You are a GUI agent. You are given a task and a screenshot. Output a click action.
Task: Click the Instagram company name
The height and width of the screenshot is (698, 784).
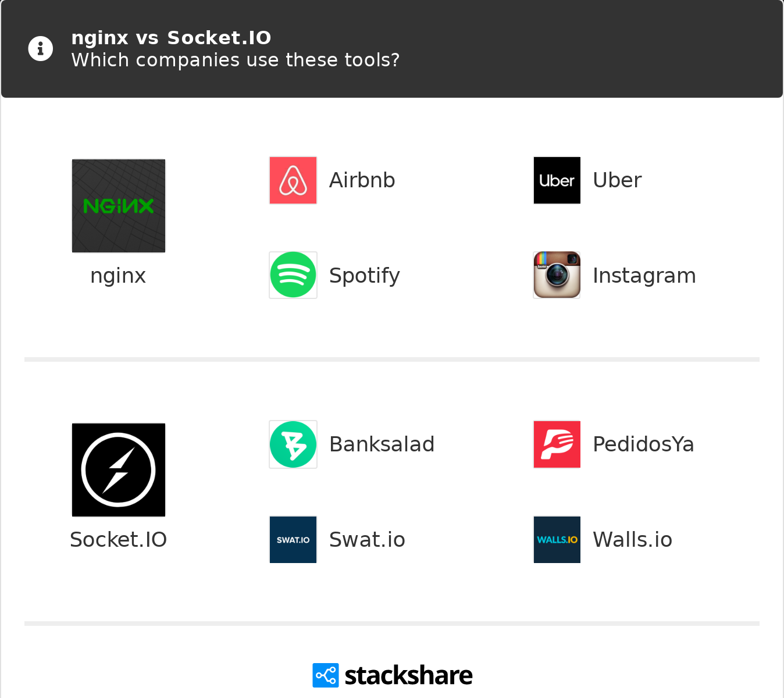(x=644, y=276)
